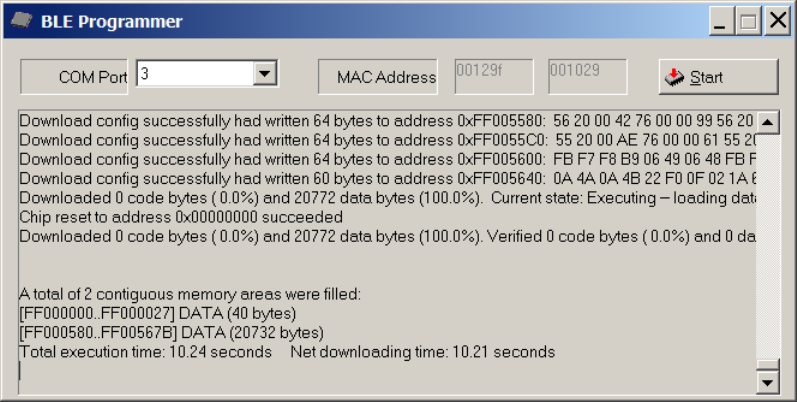
Task: Click the 'Chip reset to address' log line
Action: pos(181,217)
